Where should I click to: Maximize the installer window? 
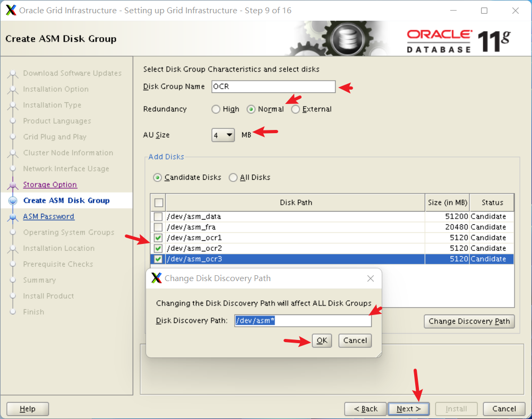click(x=484, y=11)
